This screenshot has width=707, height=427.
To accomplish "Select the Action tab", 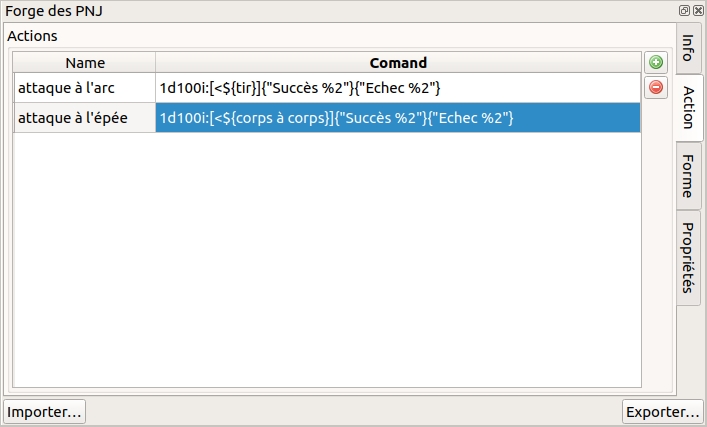I will point(689,108).
